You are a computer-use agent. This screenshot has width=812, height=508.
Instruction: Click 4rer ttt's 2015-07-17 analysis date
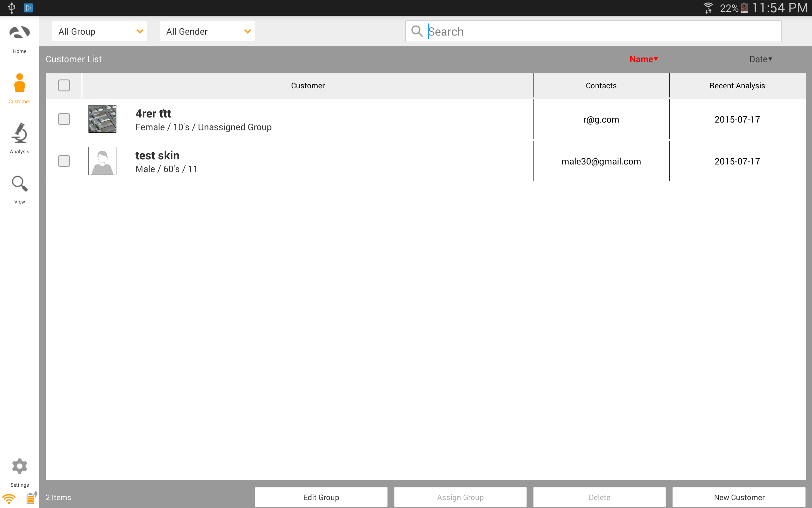point(737,120)
